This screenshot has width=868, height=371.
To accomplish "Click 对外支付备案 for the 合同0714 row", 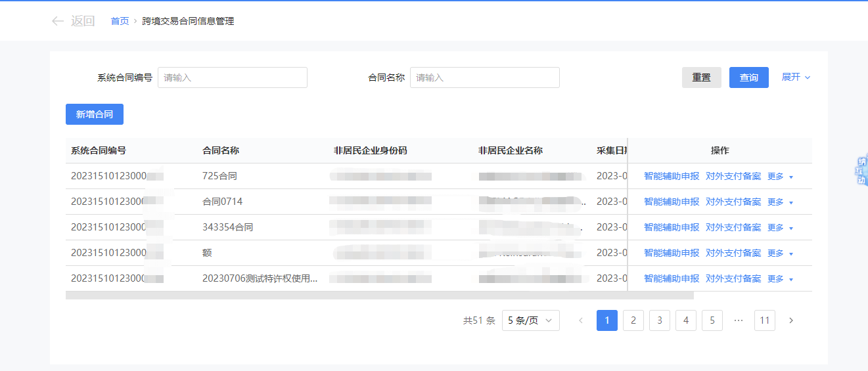I will coord(733,202).
